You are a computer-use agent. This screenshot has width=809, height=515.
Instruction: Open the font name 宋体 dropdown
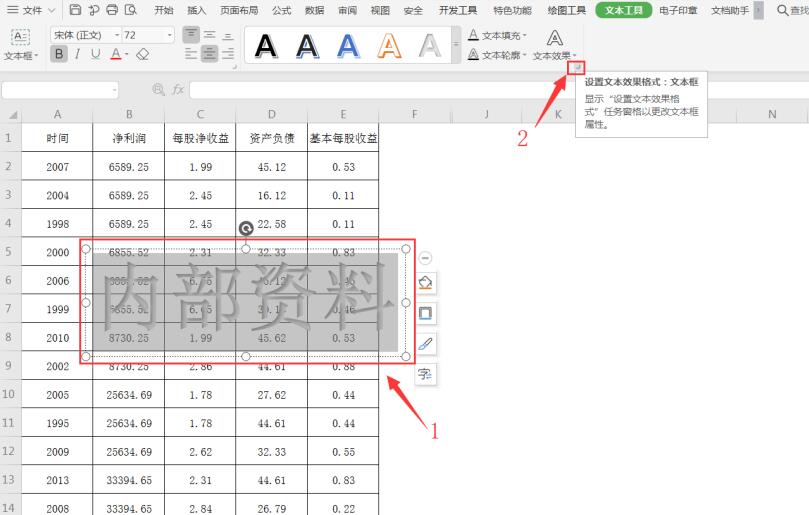tap(117, 35)
